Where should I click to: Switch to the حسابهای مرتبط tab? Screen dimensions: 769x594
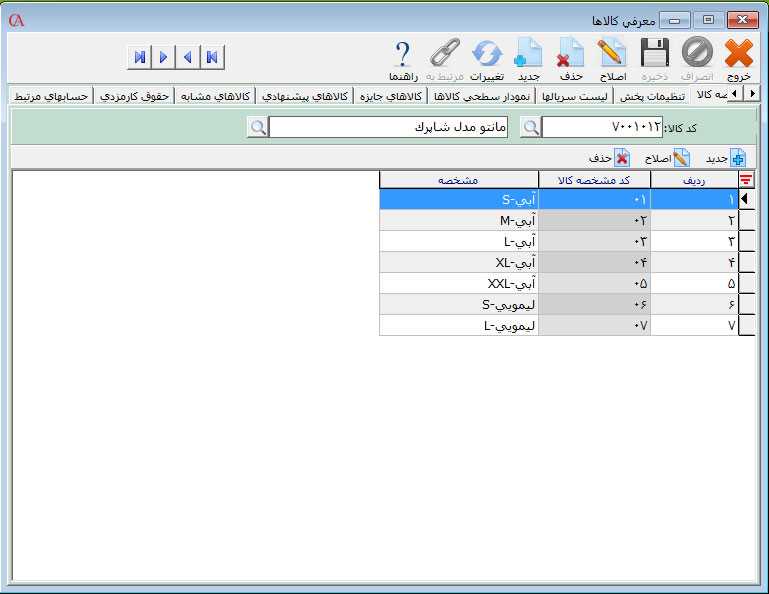(51, 96)
